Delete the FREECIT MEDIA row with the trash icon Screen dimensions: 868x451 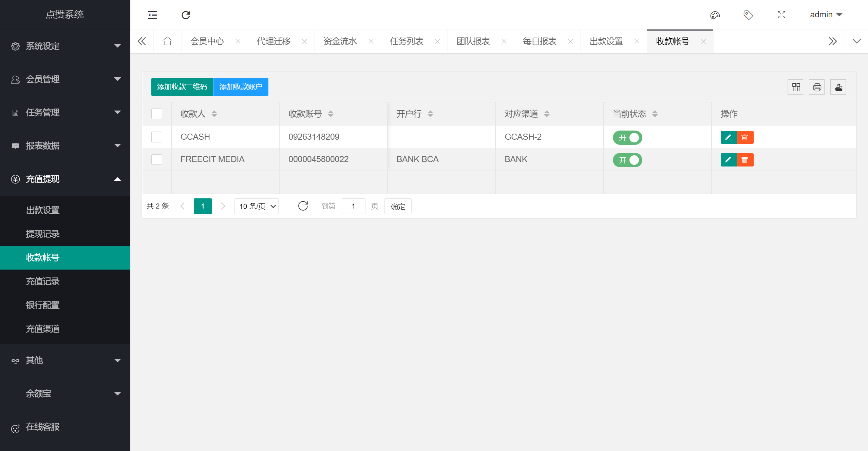tap(745, 160)
